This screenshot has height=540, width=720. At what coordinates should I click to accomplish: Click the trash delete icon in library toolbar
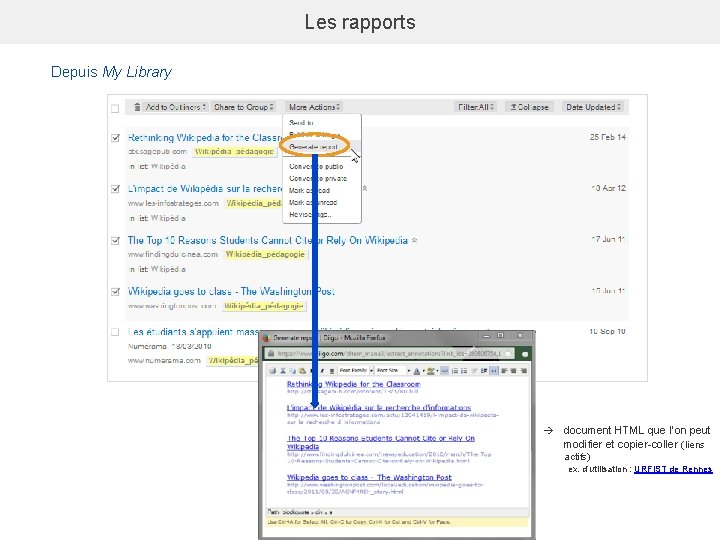pos(137,107)
